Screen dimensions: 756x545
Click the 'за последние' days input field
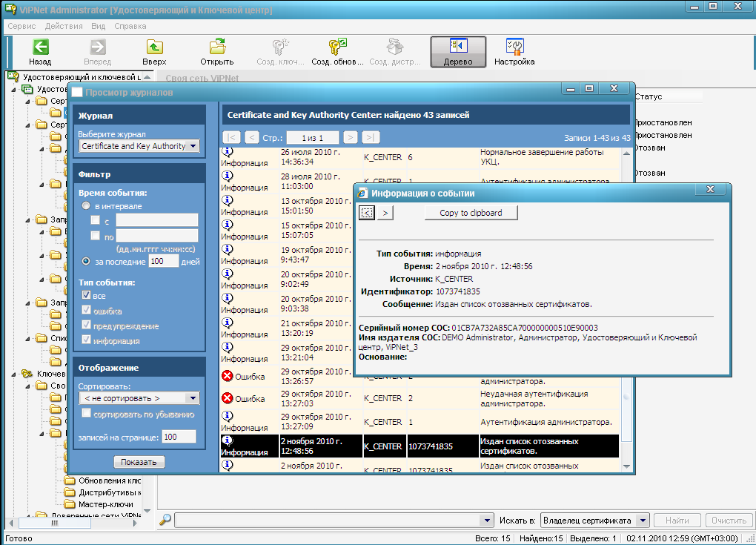coord(164,262)
